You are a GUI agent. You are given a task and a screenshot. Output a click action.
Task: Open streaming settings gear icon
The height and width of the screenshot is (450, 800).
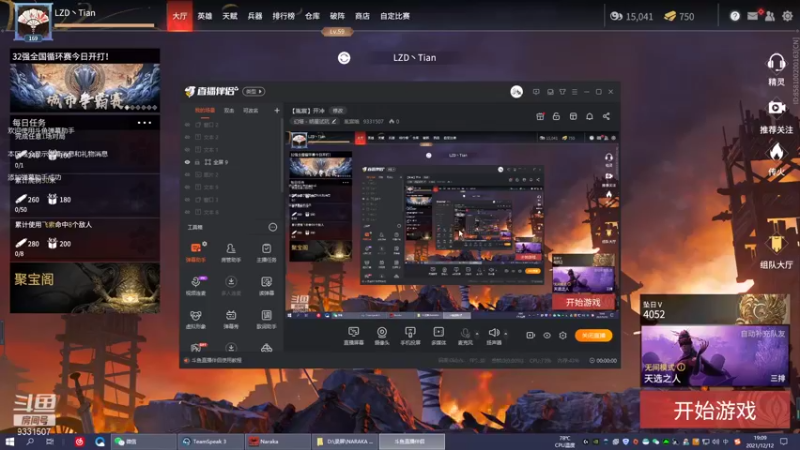[x=563, y=335]
